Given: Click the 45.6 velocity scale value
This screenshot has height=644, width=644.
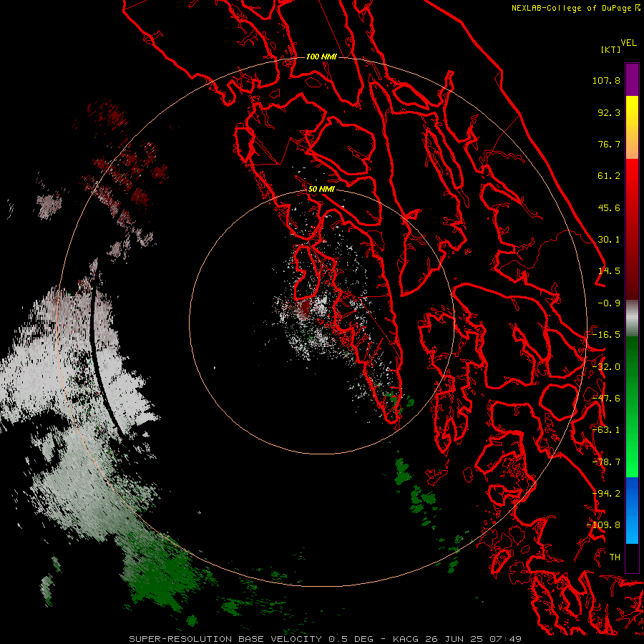Looking at the screenshot, I should coord(609,208).
